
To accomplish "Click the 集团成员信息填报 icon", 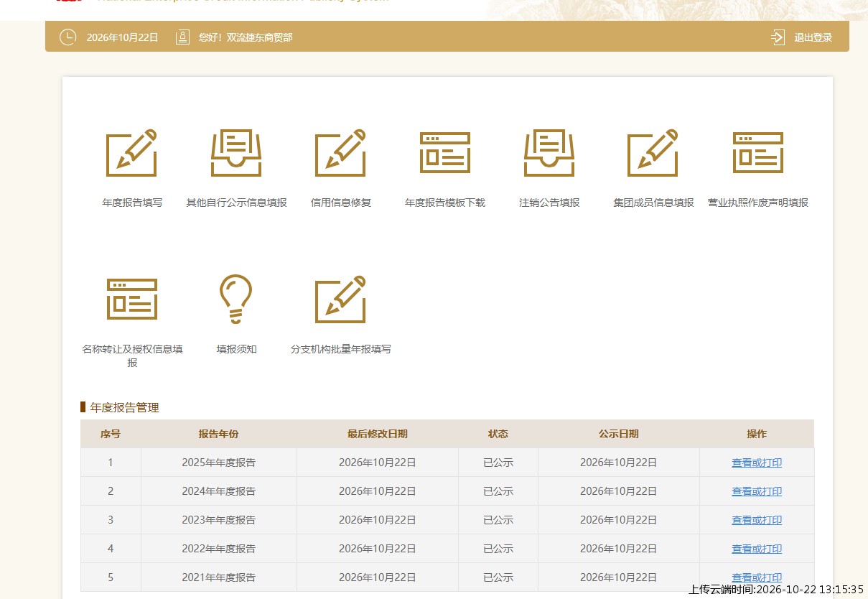I will pyautogui.click(x=653, y=153).
